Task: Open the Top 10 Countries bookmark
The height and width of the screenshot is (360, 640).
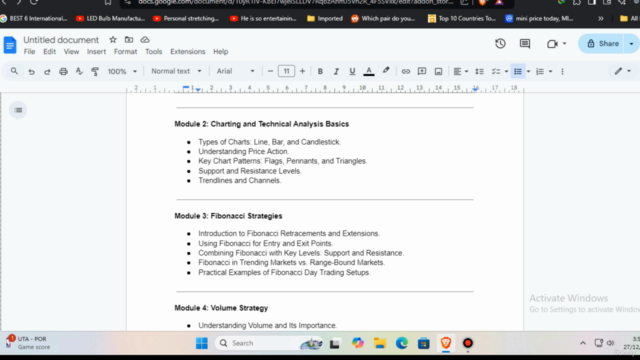Action: point(462,18)
